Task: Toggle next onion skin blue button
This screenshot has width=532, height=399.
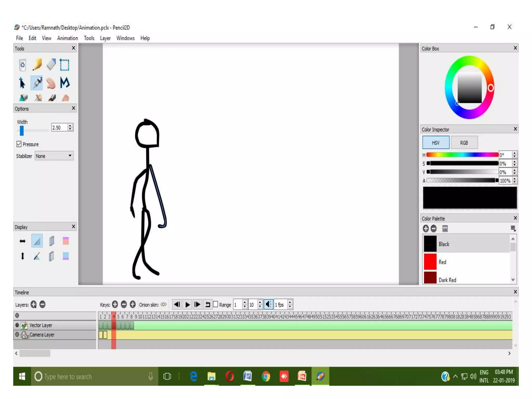Action: 66,256
